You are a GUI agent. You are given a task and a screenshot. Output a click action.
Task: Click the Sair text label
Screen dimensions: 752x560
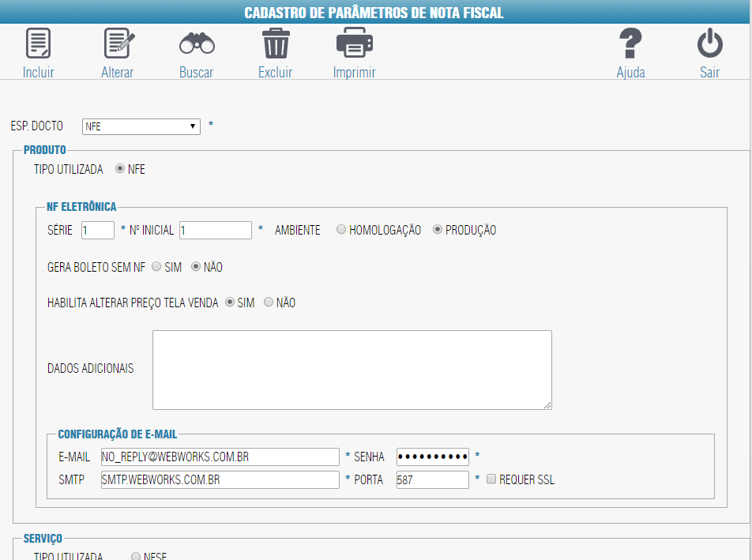tap(710, 73)
